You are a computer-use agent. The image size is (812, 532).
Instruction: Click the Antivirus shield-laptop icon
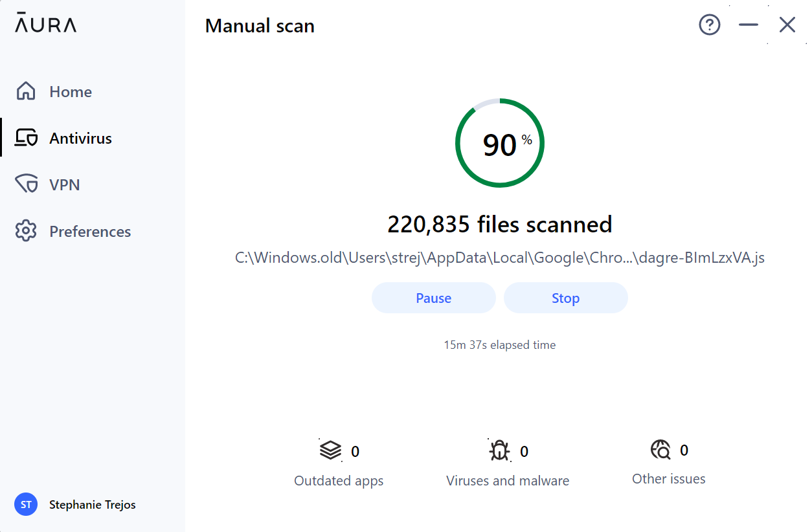[26, 138]
